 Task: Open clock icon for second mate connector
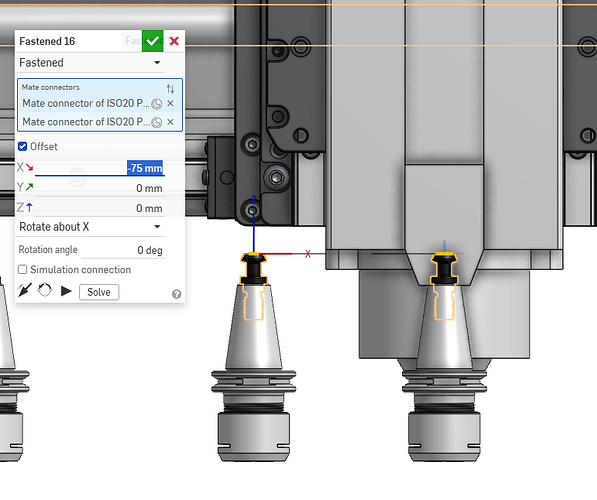click(x=156, y=122)
